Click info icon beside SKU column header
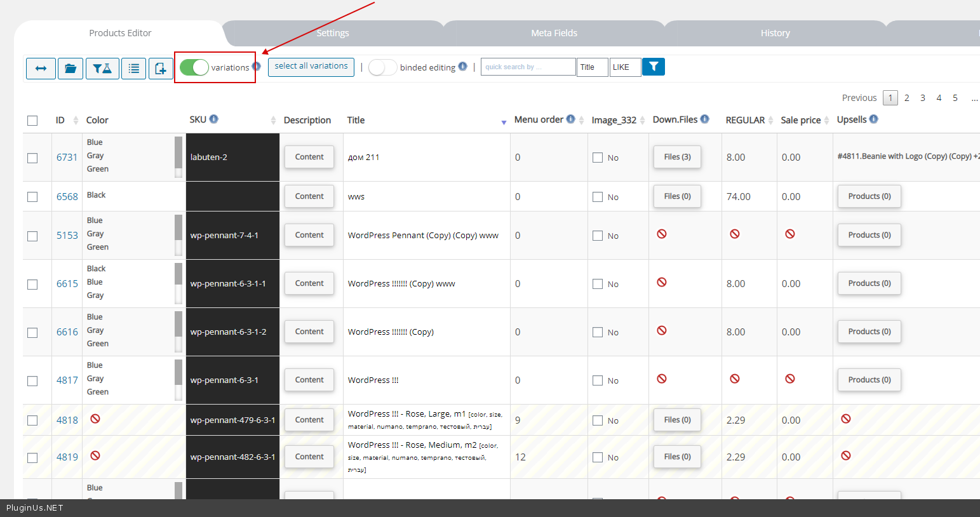Viewport: 980px width, 517px height. pos(214,119)
